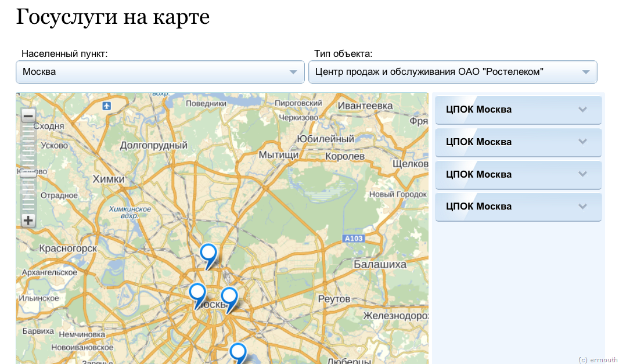The width and height of the screenshot is (619, 364).
Task: Expand the fourth ЦПОК Москва entry
Action: (x=519, y=207)
